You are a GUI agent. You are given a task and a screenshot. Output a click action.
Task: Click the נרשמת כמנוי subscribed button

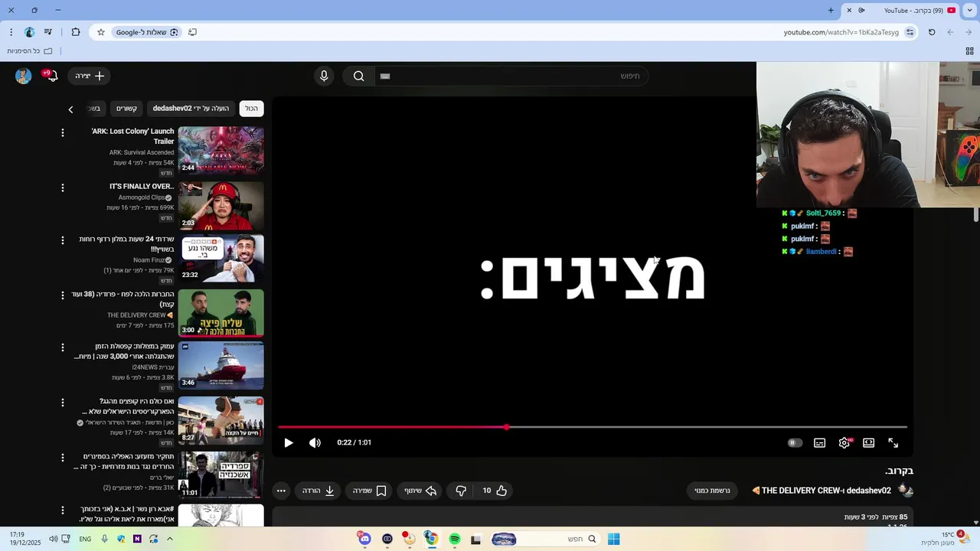(712, 491)
